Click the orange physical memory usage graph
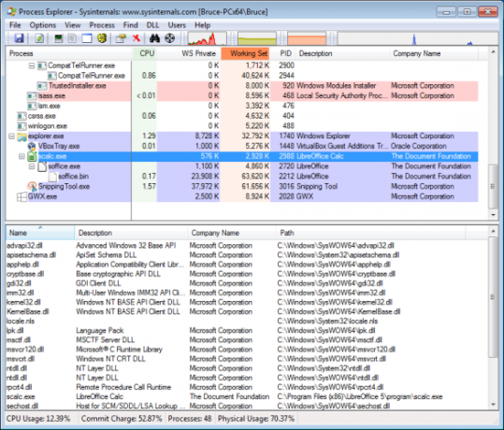The height and width of the screenshot is (430, 504). [x=307, y=38]
